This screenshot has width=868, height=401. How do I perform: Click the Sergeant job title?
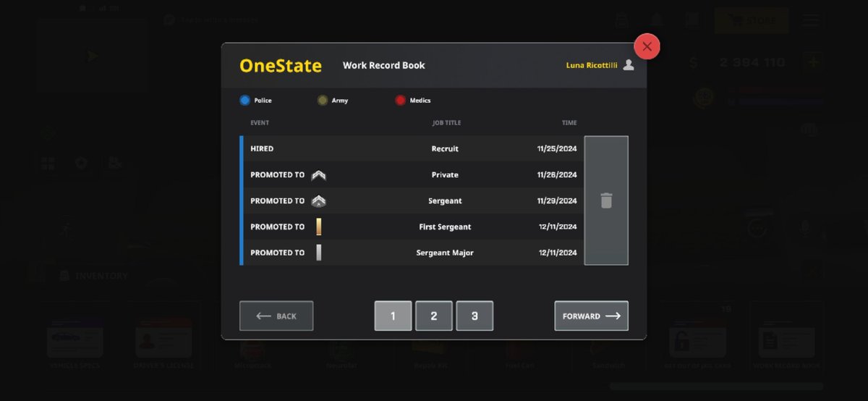click(445, 200)
